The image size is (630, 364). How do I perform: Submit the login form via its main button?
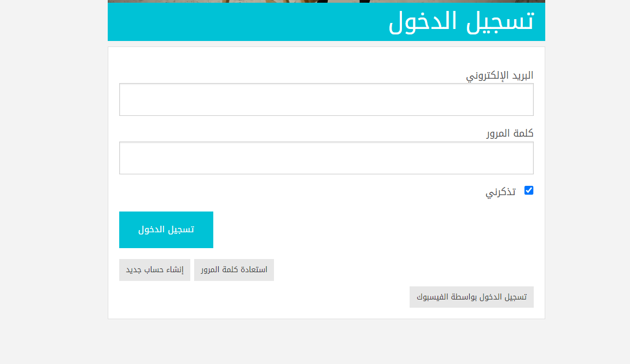coord(166,230)
